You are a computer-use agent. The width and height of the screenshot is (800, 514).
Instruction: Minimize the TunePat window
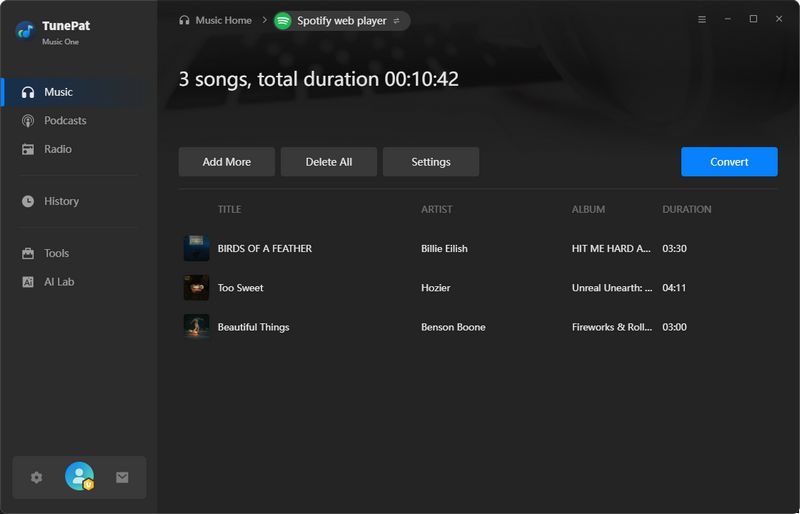pyautogui.click(x=728, y=19)
